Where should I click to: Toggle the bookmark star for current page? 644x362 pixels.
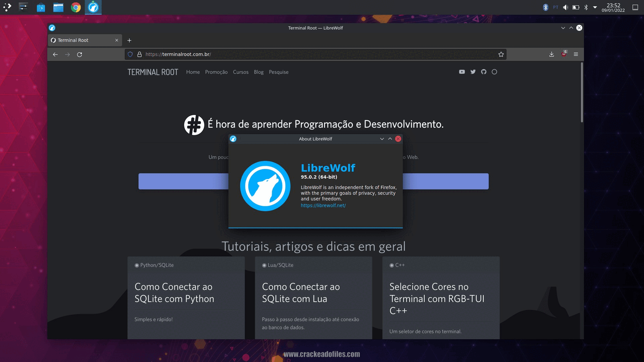pos(501,54)
